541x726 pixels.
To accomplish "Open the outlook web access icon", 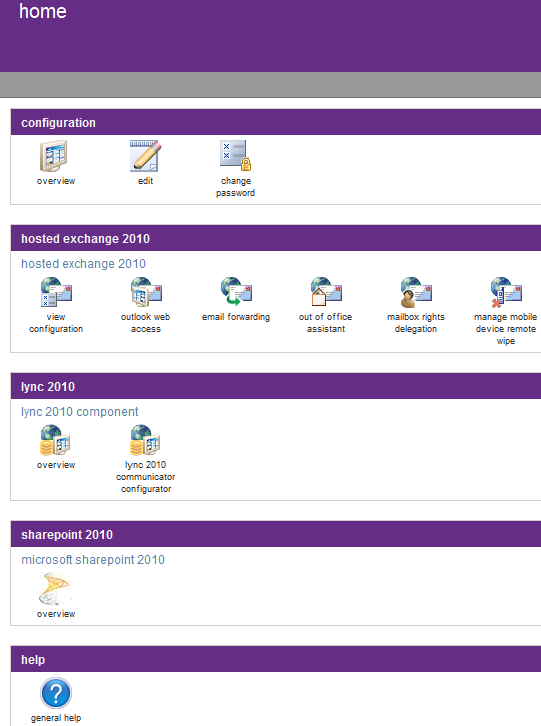I will [x=145, y=292].
